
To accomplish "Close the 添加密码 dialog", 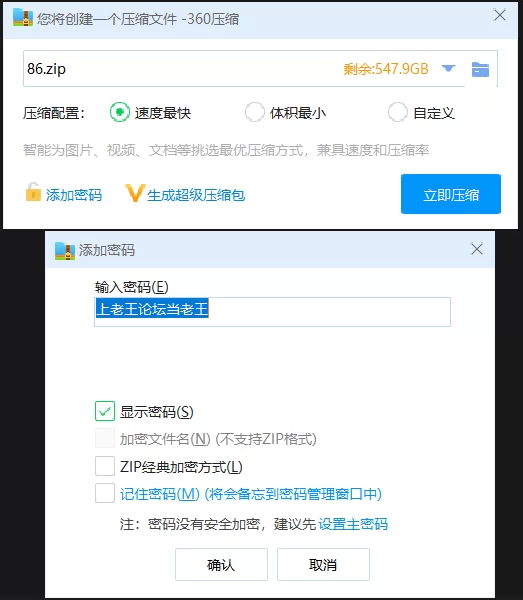I will coord(477,249).
